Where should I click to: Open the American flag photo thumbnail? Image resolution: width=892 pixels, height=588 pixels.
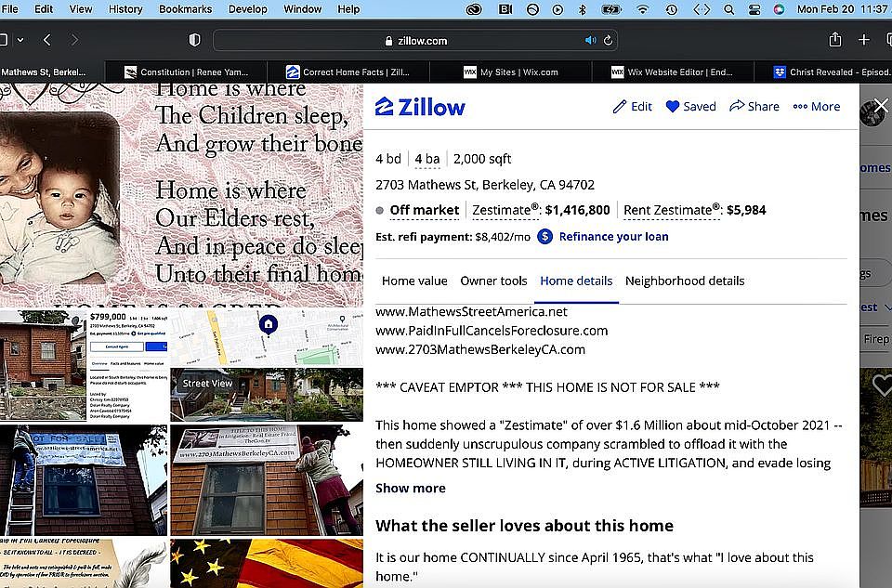(267, 564)
